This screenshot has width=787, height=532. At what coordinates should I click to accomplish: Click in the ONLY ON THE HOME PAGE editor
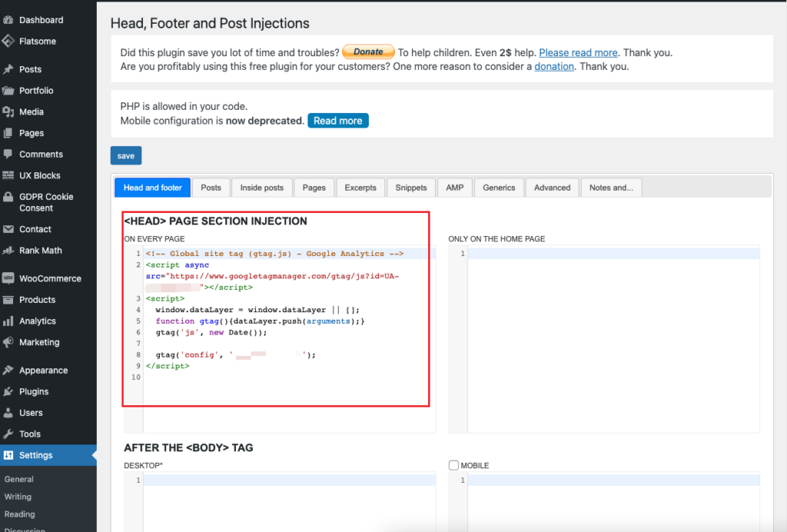click(x=604, y=339)
